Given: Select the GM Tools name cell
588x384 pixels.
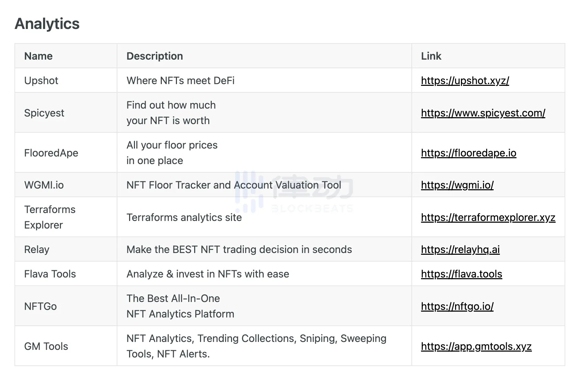Looking at the screenshot, I should click(x=46, y=346).
